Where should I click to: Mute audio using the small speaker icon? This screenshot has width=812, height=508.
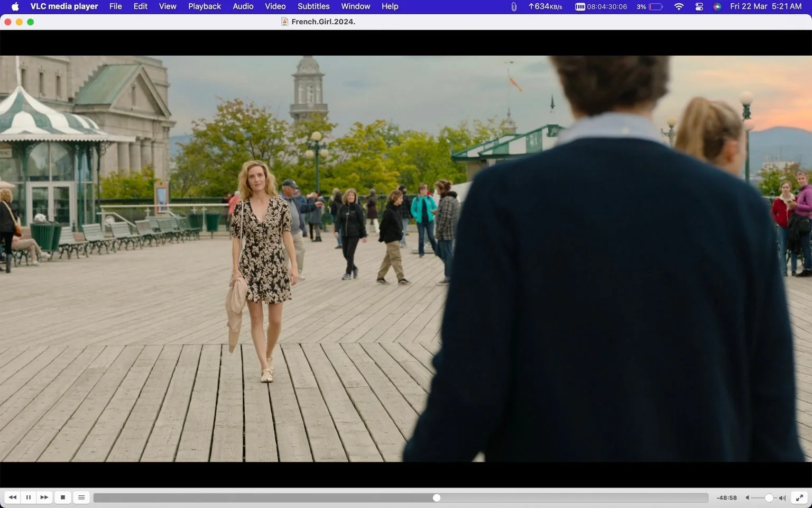point(748,498)
